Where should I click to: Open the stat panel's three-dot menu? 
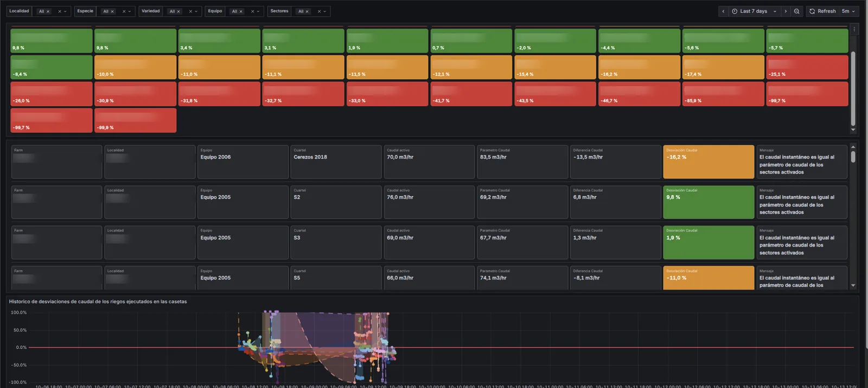[x=854, y=29]
